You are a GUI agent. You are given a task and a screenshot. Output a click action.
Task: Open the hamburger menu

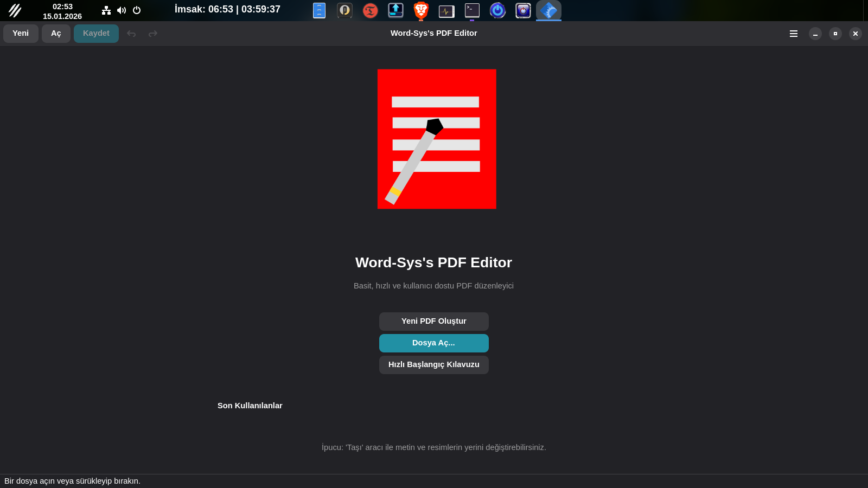[793, 34]
